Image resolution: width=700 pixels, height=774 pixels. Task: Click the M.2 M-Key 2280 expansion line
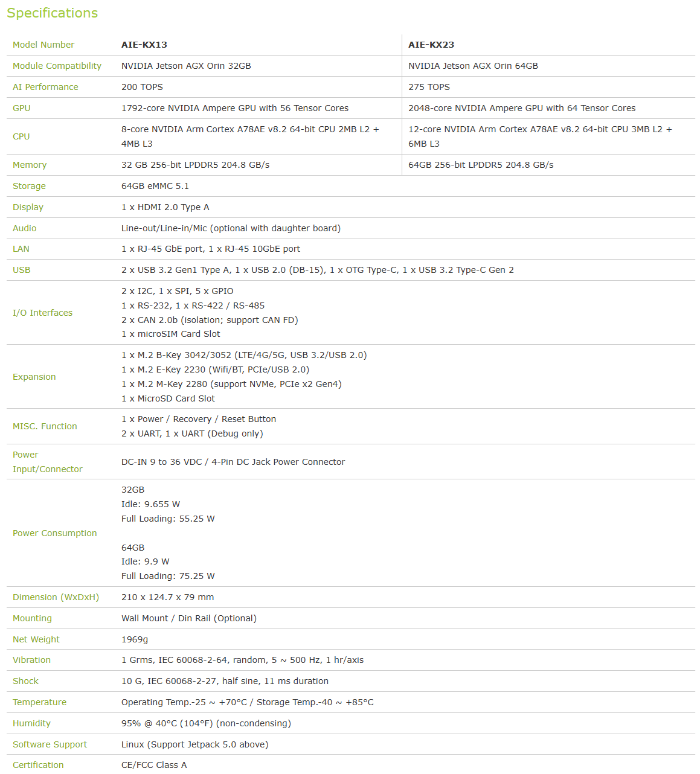231,384
